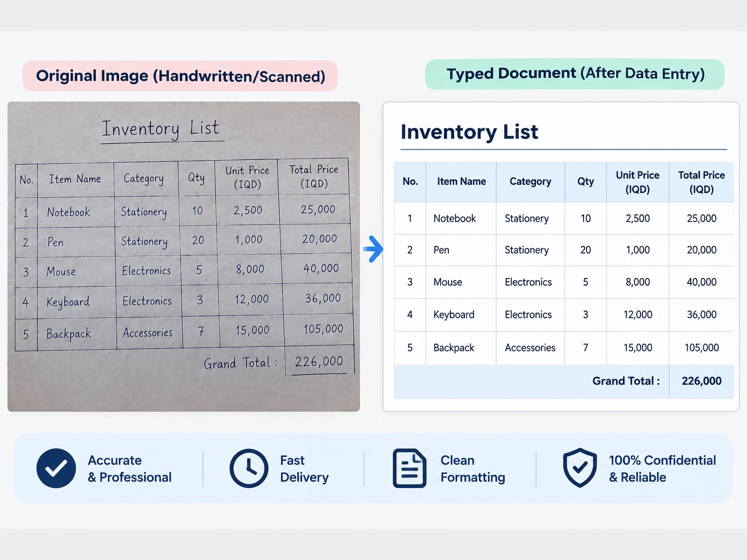Click Total Price (IQD) header in typed table
Image resolution: width=747 pixels, height=560 pixels.
click(701, 182)
